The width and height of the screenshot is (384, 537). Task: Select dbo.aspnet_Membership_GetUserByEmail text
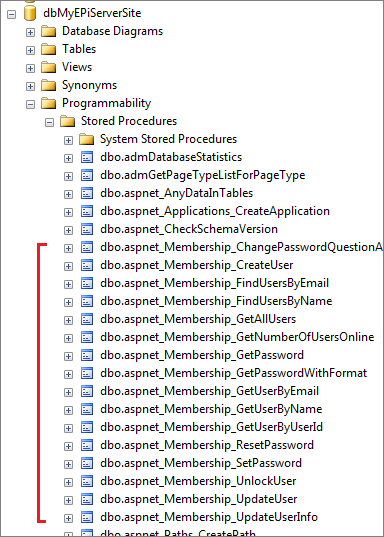click(210, 391)
